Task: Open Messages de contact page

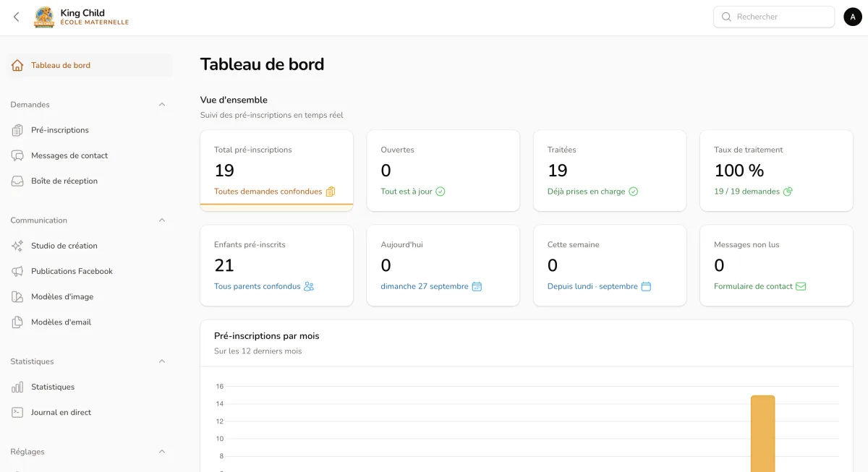Action: click(89, 155)
